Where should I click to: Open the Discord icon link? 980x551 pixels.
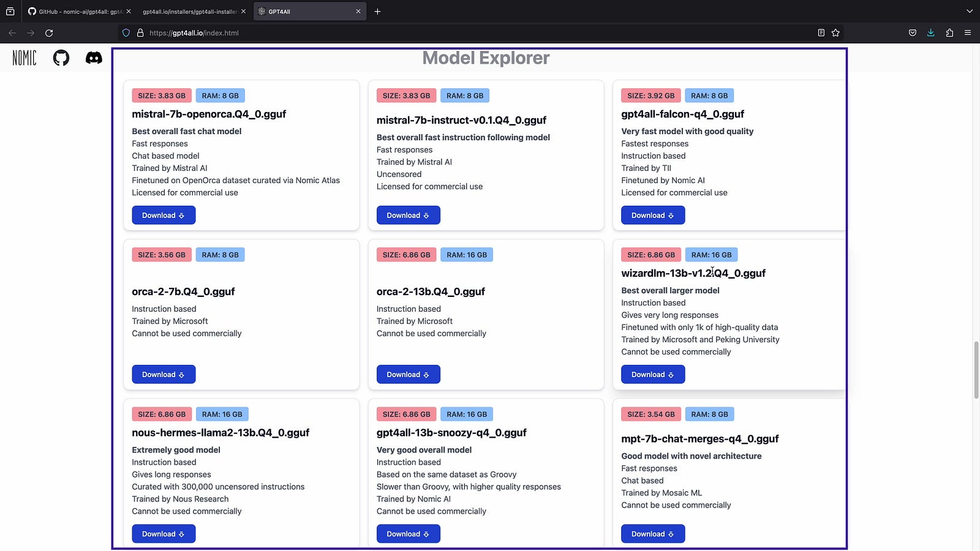pos(94,58)
